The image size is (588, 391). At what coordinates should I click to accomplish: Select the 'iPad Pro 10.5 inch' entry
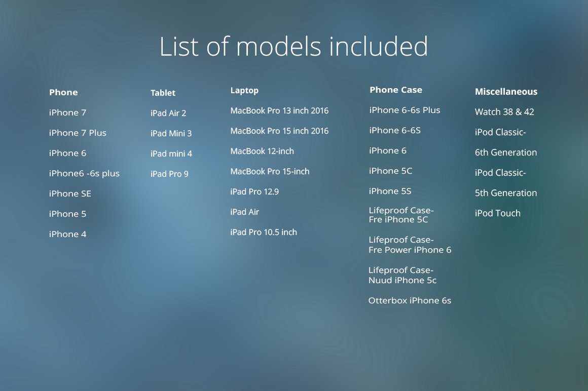(x=263, y=232)
